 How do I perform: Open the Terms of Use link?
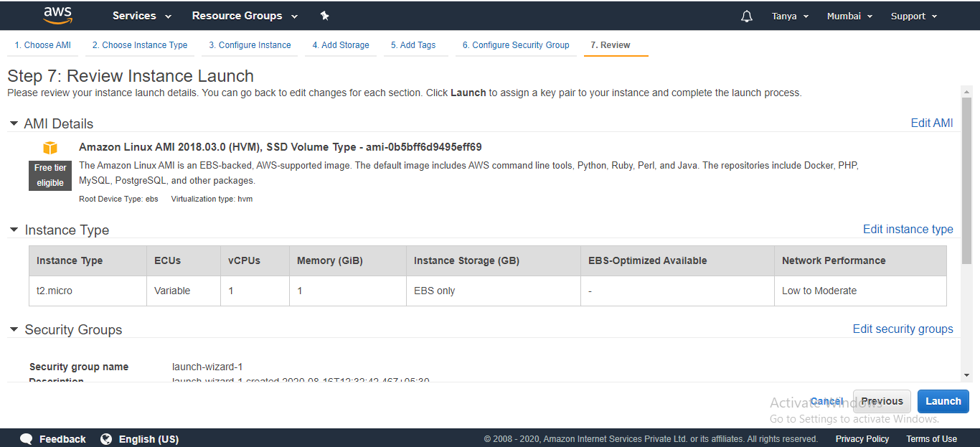tap(931, 439)
